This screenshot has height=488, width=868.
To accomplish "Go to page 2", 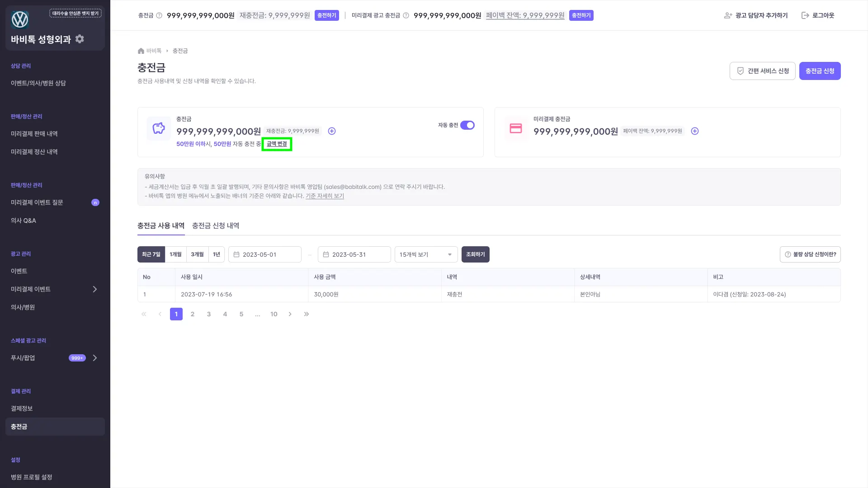I will coord(193,314).
